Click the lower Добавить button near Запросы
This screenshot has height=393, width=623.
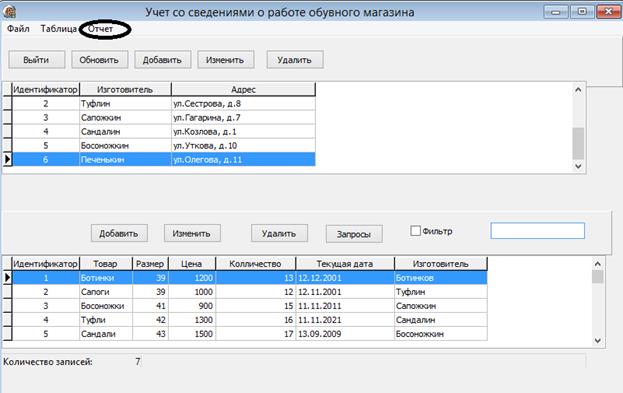[119, 233]
